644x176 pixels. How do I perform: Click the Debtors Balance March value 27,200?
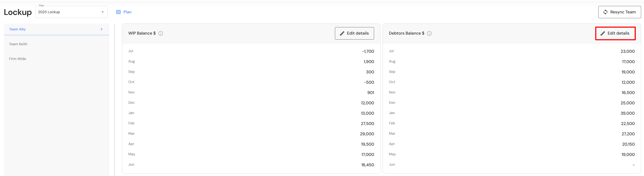628,134
